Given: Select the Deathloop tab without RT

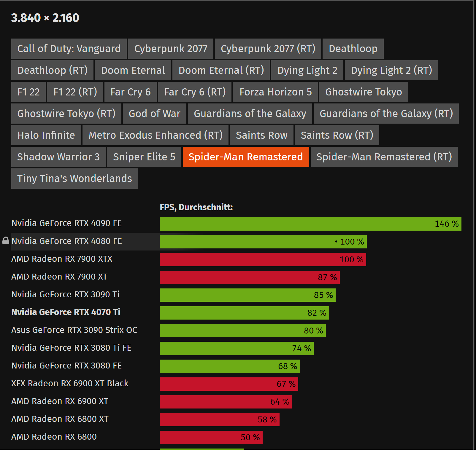Looking at the screenshot, I should pyautogui.click(x=353, y=49).
